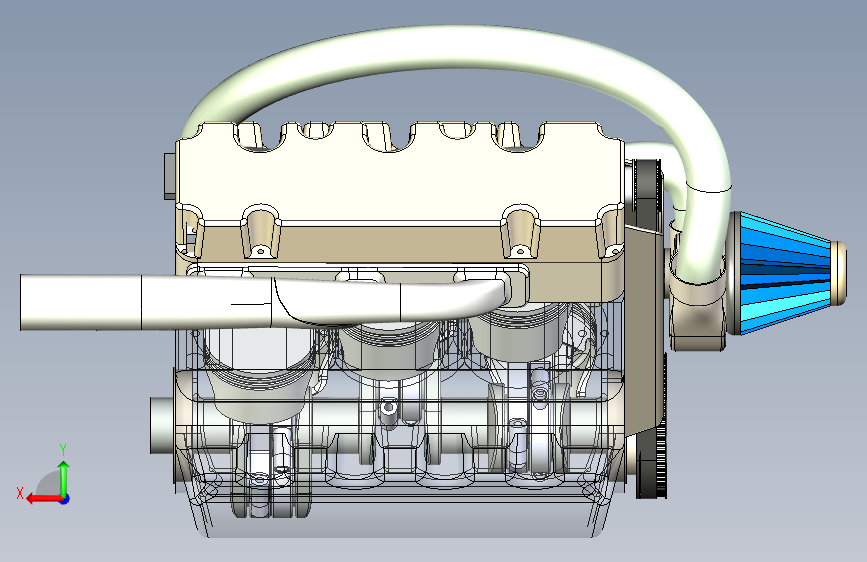
Task: Click the 'Y' label of the coordinate triad
Action: 63,450
